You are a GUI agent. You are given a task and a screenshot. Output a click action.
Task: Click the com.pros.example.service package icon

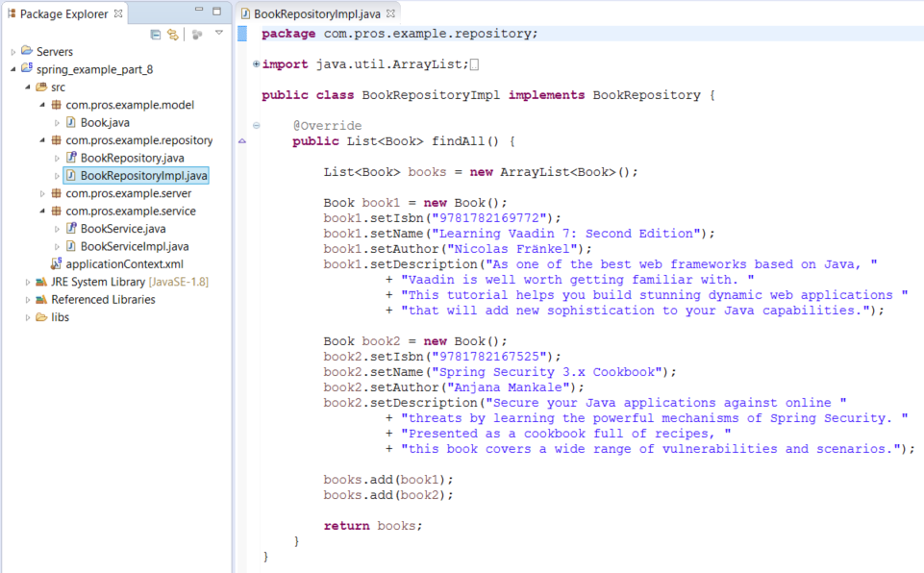pyautogui.click(x=56, y=211)
